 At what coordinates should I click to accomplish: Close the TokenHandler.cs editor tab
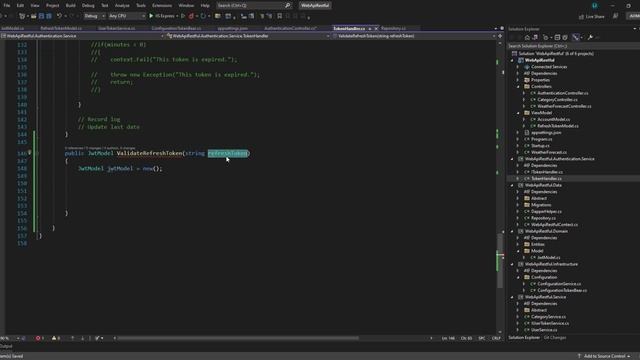tap(376, 28)
